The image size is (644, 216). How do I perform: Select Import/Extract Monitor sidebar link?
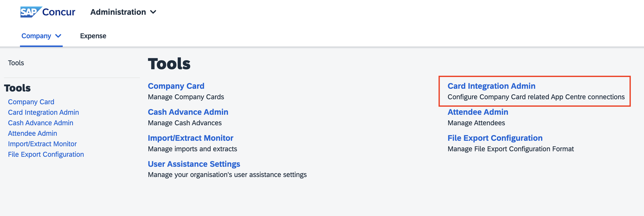(42, 144)
